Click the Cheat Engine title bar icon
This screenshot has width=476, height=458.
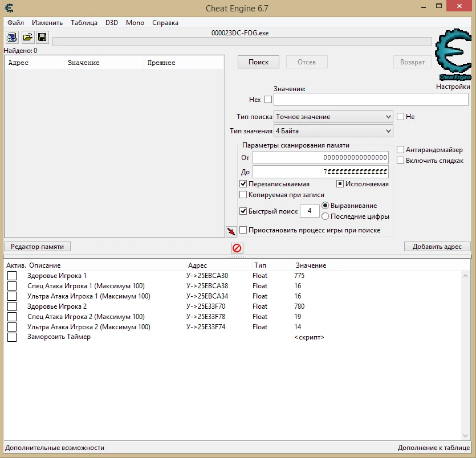coord(8,8)
